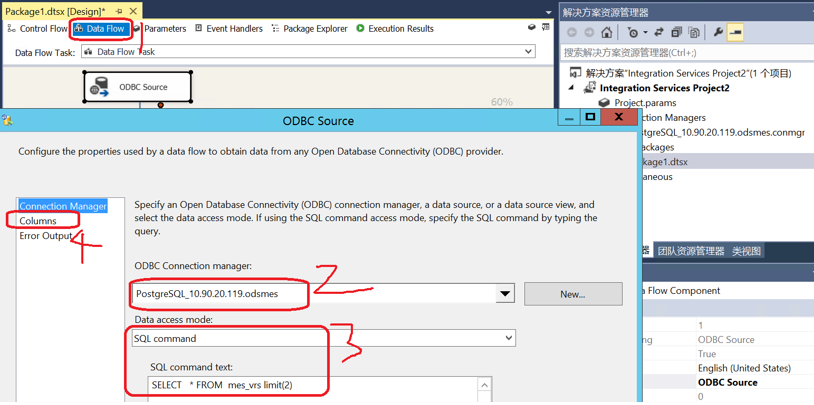Click the New... connection button
The height and width of the screenshot is (405, 814).
[573, 294]
